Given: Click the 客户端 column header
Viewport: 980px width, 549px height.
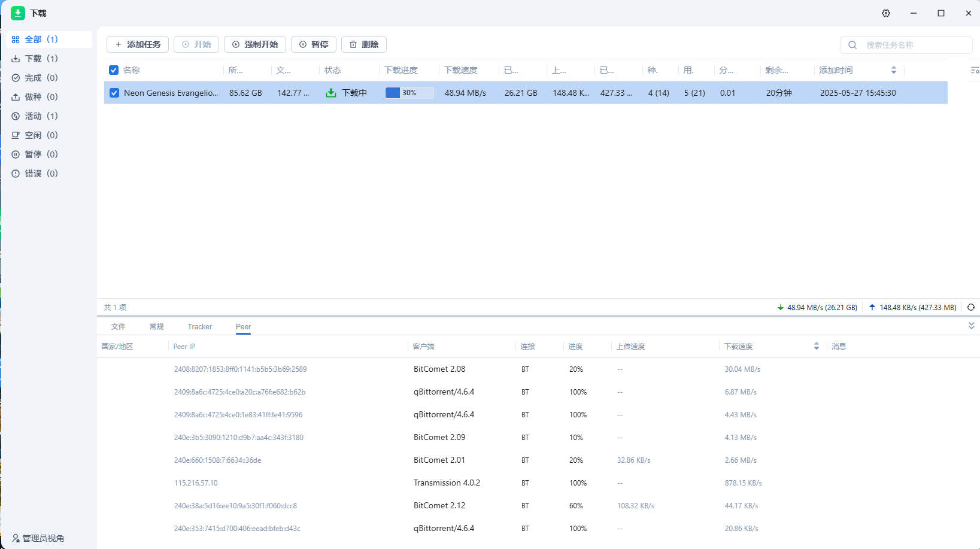Looking at the screenshot, I should (x=424, y=346).
